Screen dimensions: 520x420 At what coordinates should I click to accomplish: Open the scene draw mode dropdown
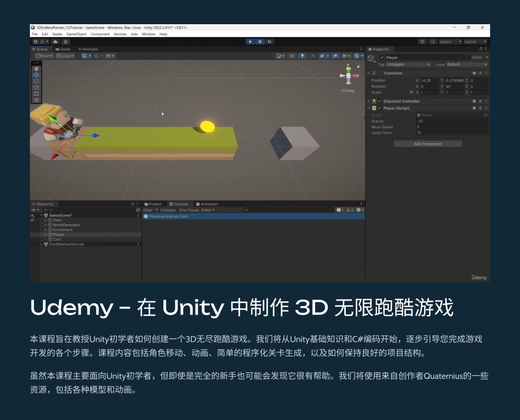(280, 56)
